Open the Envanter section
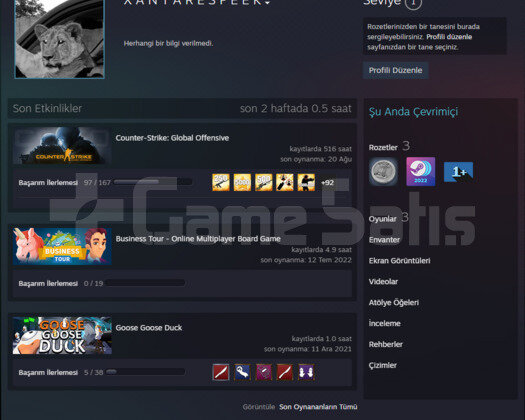This screenshot has height=420, width=525. click(x=384, y=240)
